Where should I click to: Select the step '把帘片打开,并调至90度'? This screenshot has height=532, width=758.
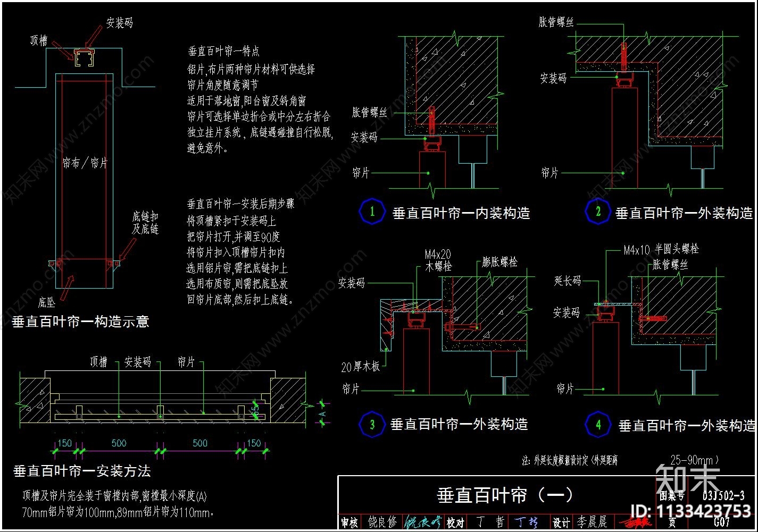(x=234, y=236)
